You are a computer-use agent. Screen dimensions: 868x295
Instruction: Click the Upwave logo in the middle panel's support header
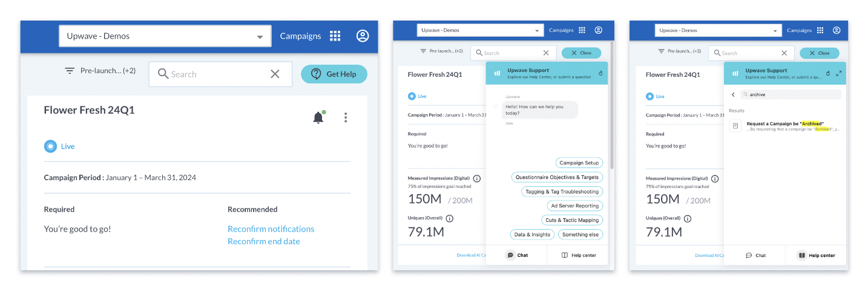click(497, 74)
